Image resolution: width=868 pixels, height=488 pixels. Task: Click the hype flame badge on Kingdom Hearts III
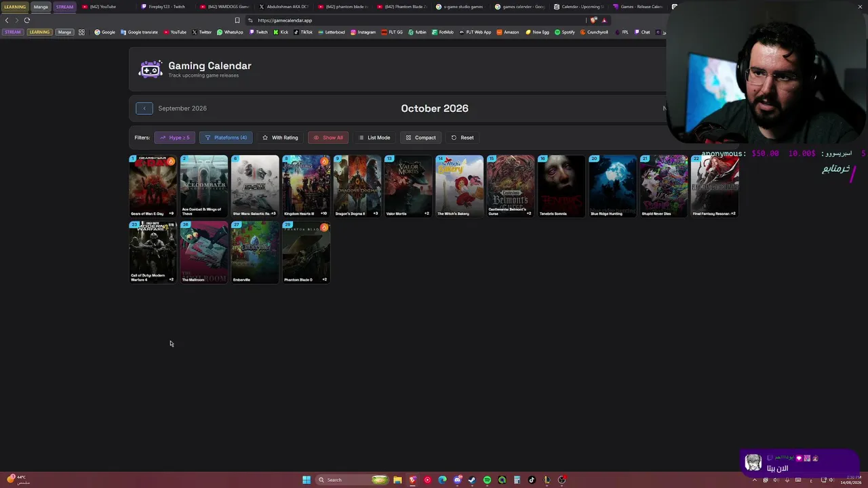324,161
